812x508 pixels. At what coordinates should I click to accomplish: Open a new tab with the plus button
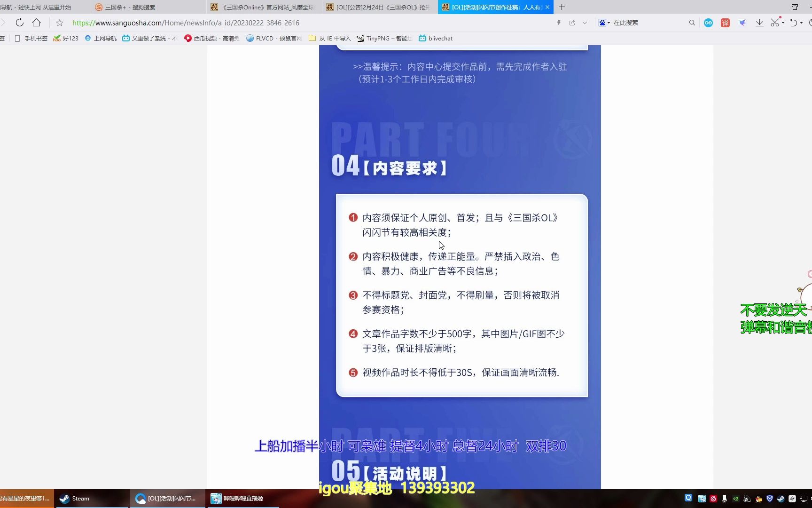coord(562,7)
